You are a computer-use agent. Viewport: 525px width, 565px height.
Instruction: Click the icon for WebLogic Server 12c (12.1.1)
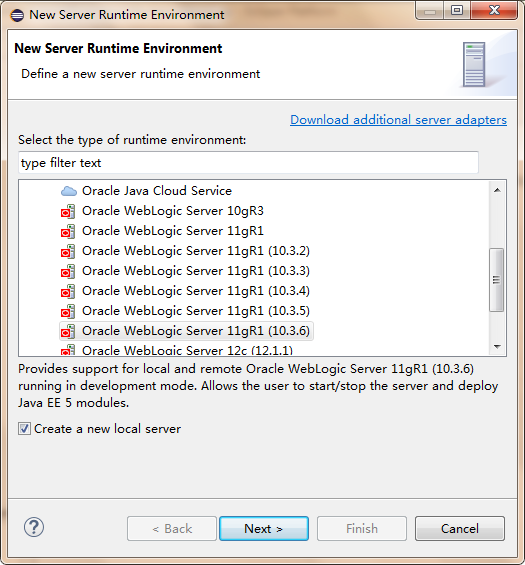click(x=68, y=350)
